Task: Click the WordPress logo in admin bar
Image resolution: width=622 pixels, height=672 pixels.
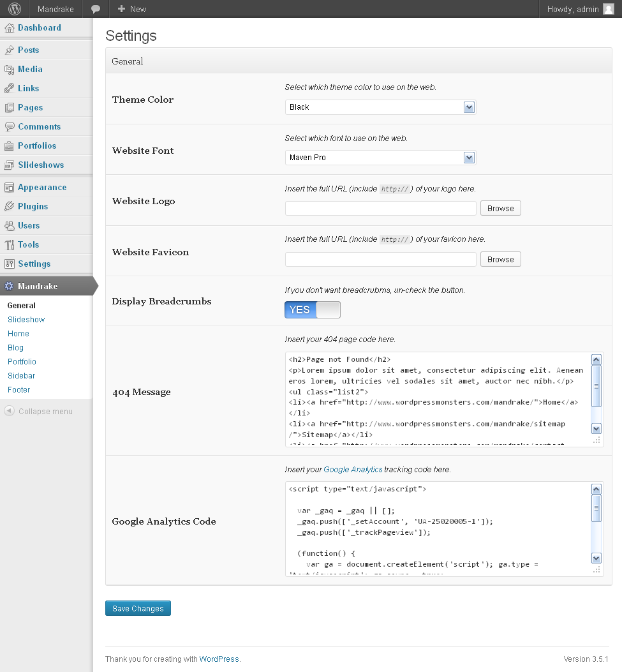Action: tap(15, 9)
